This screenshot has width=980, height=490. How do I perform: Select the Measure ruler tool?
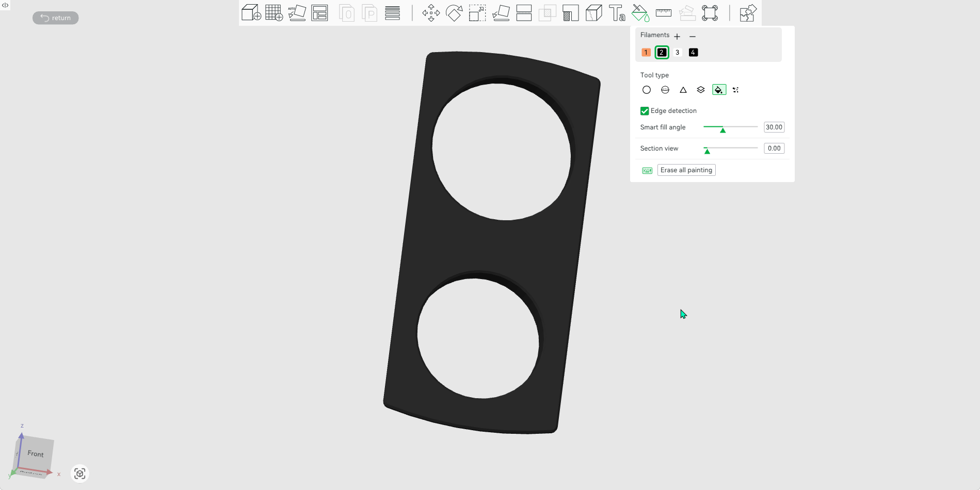(664, 13)
